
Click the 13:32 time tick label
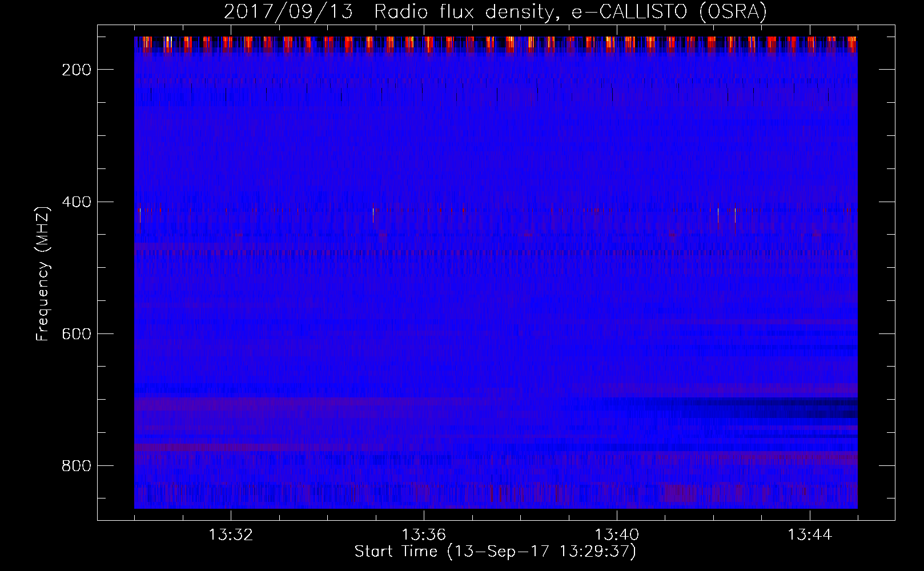click(231, 535)
